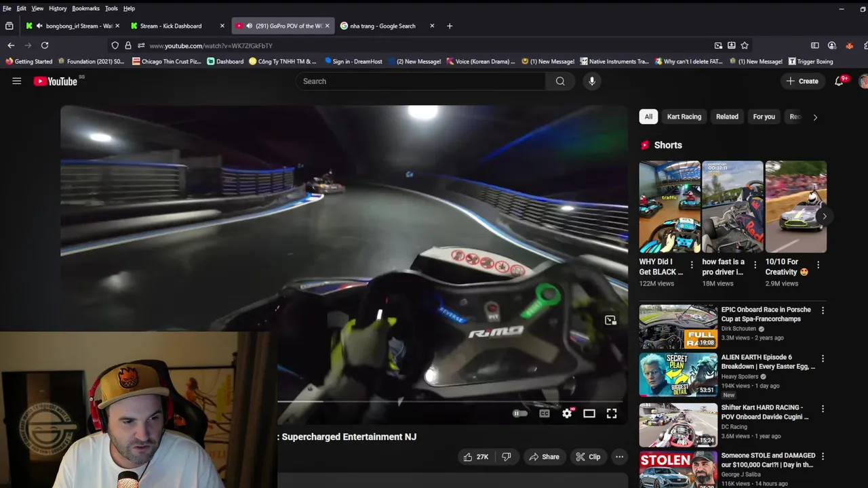868x488 pixels.
Task: Open YouTube notifications bell
Action: tap(839, 81)
